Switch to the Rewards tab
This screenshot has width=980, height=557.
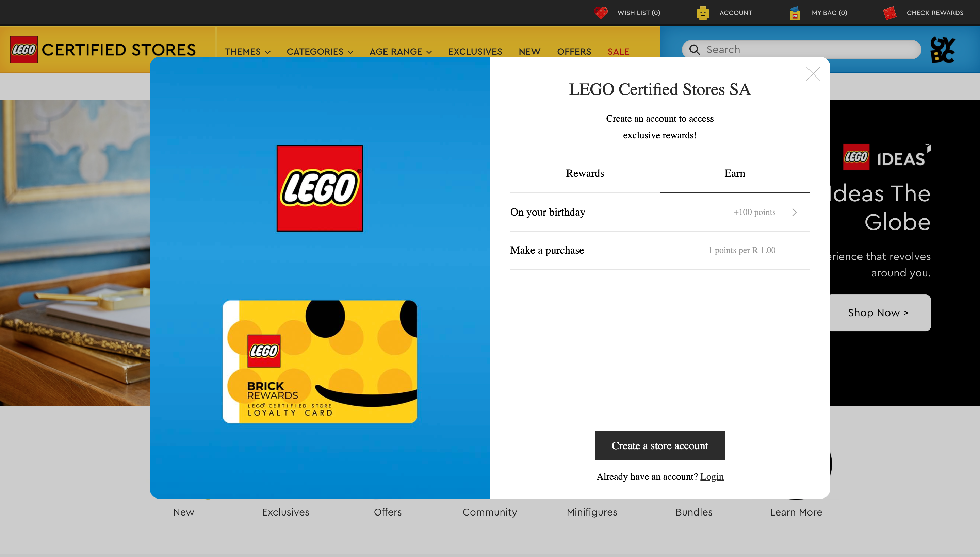(585, 174)
